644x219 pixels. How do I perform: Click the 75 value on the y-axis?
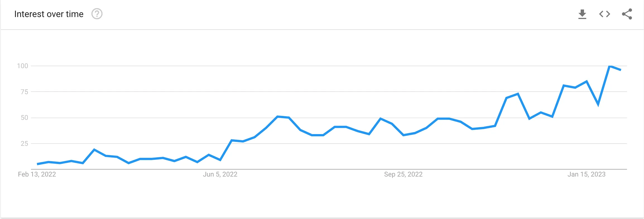[25, 92]
